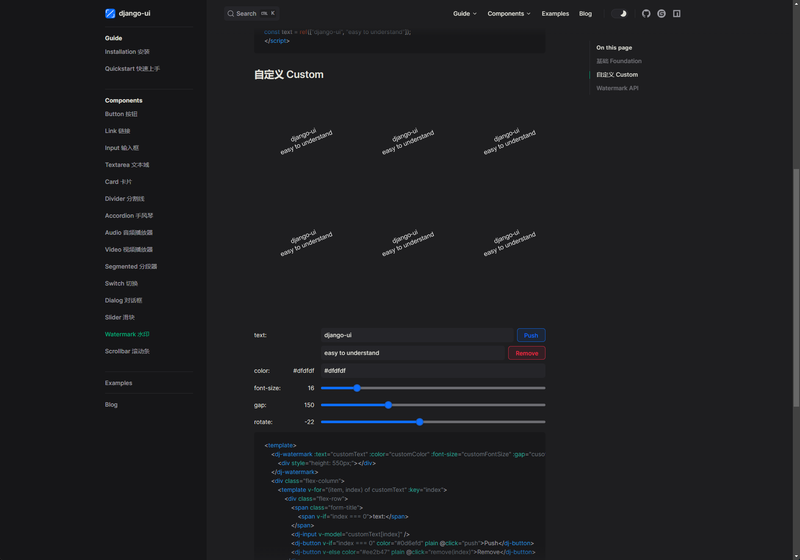Focus the #dfdfdf color input
Image resolution: width=800 pixels, height=560 pixels.
(433, 371)
